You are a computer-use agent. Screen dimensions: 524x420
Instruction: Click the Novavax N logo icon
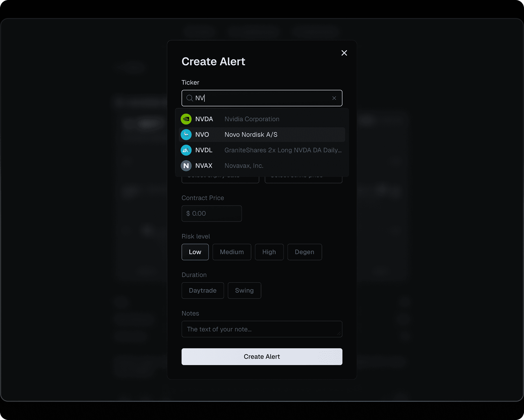186,166
